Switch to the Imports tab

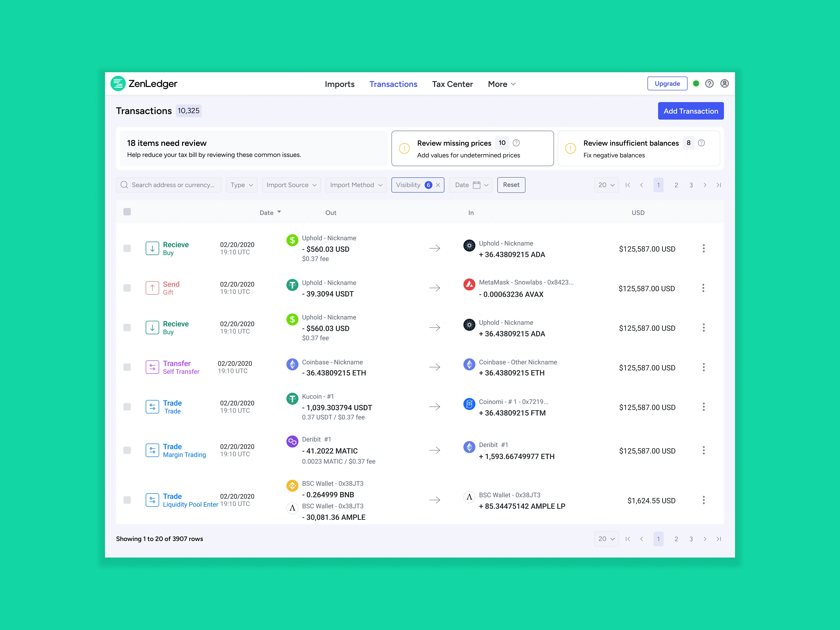point(339,84)
